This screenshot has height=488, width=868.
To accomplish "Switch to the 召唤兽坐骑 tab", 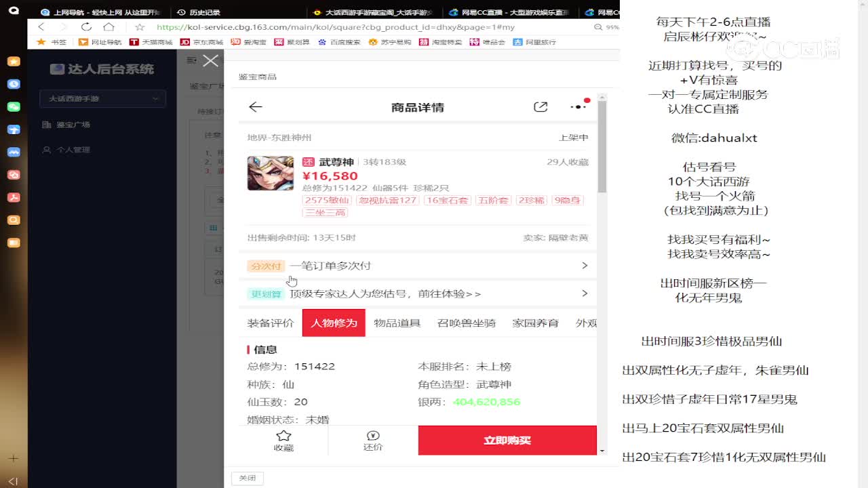I will [x=467, y=323].
